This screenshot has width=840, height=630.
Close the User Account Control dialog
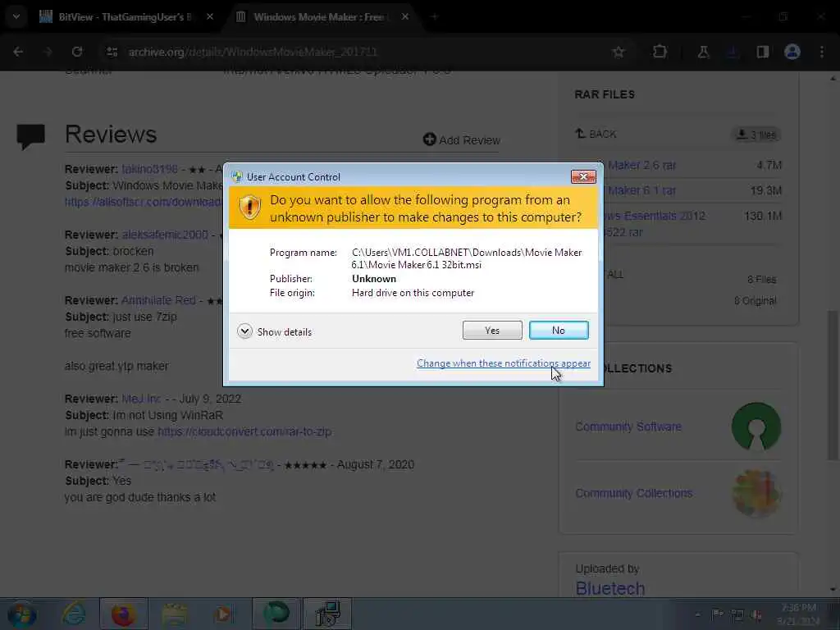(x=583, y=177)
